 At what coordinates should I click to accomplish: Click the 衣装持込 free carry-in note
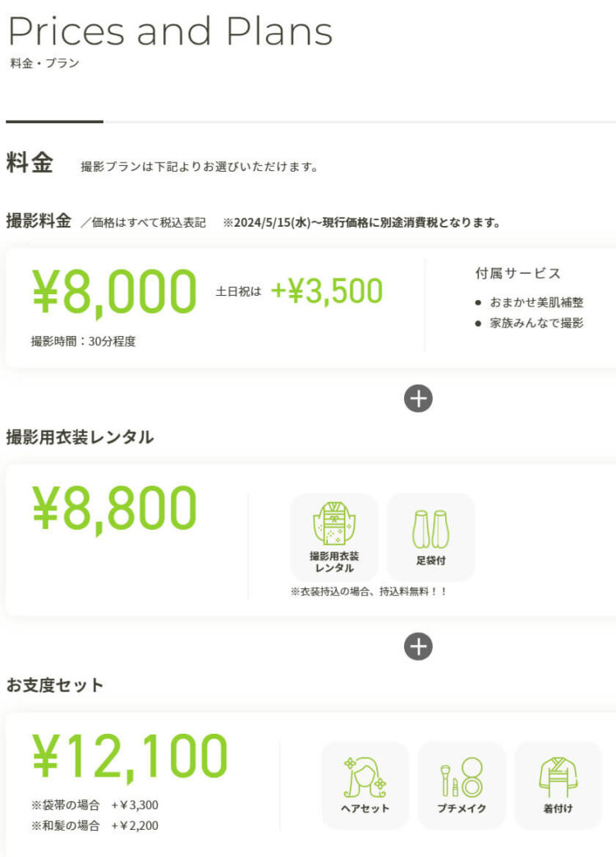pos(369,592)
